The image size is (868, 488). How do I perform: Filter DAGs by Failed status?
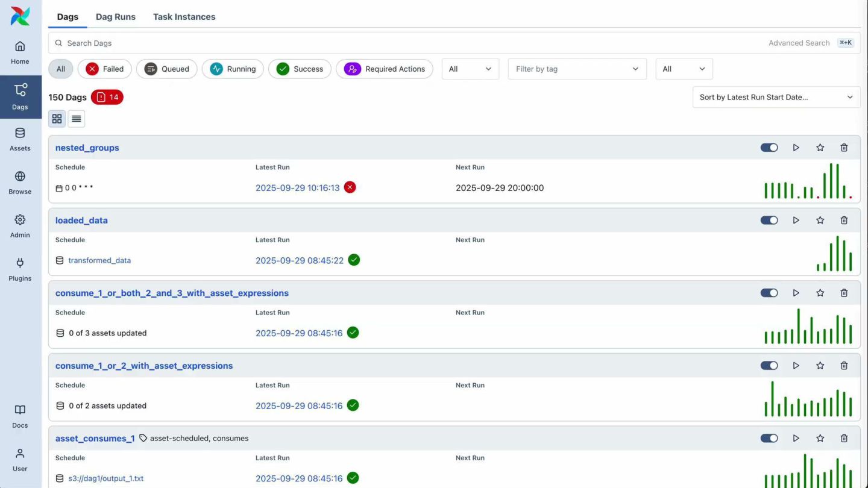pos(105,69)
